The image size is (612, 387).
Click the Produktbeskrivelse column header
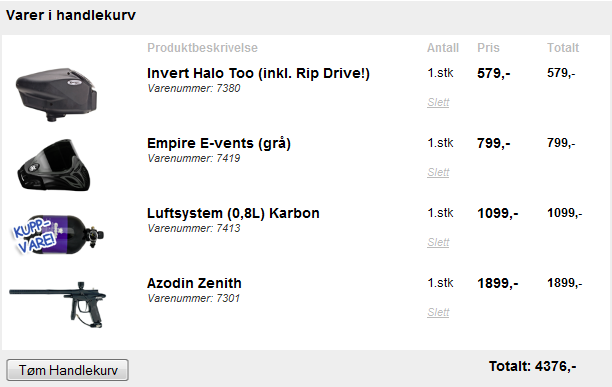[x=202, y=48]
